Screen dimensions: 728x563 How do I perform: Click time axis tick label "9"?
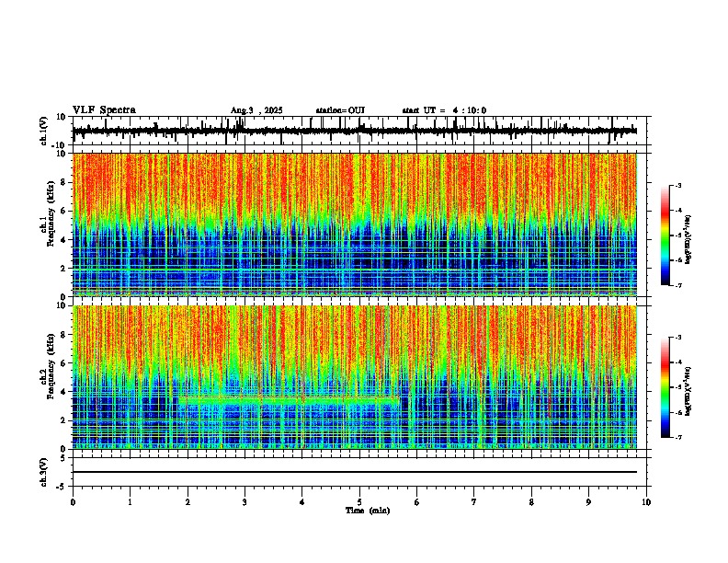[588, 502]
